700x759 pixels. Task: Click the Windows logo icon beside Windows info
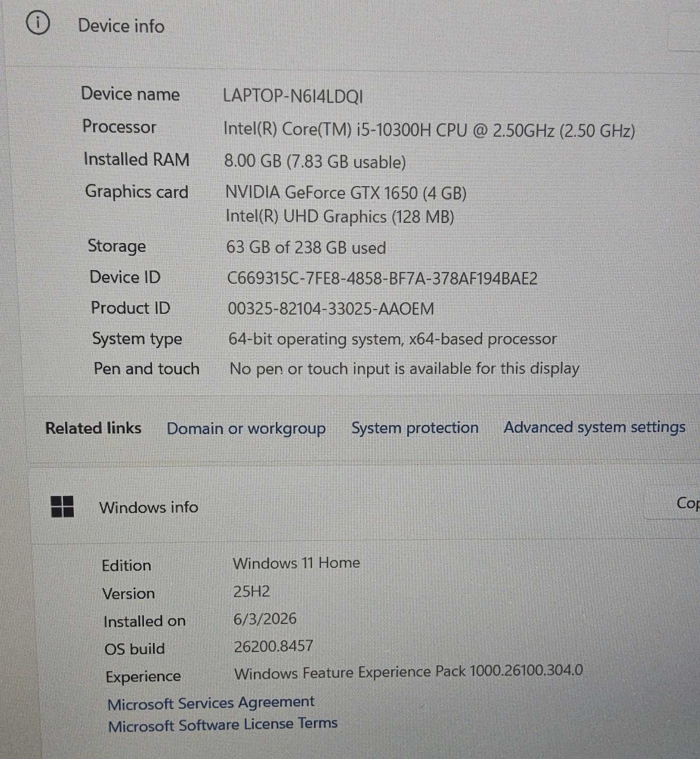[62, 506]
